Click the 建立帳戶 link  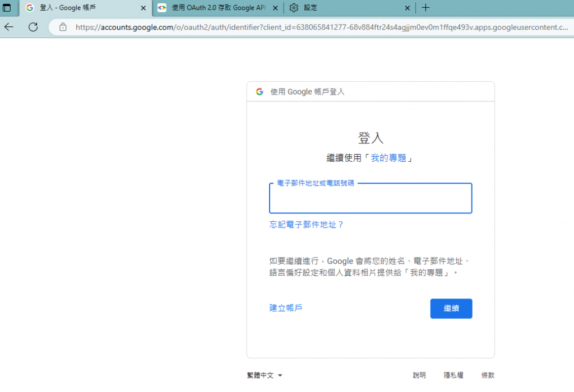[x=285, y=308]
